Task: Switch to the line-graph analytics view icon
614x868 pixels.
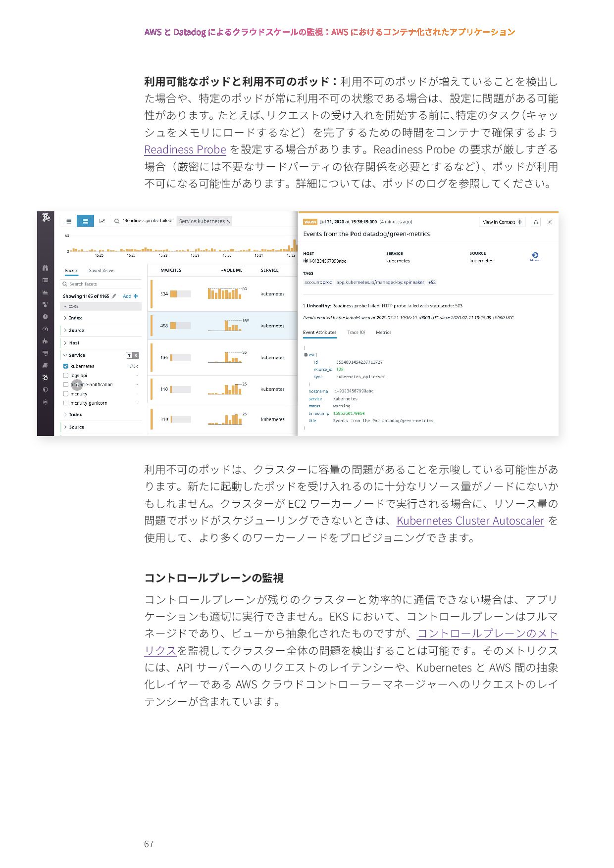Action: pyautogui.click(x=102, y=221)
